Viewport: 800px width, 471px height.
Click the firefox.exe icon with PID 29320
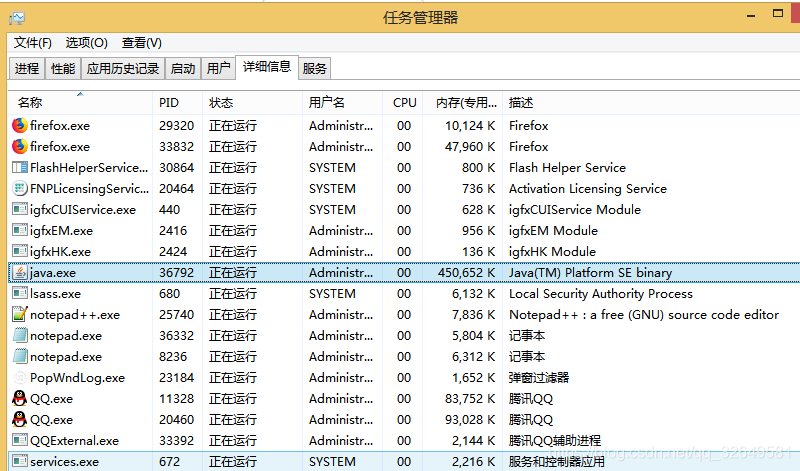click(19, 125)
